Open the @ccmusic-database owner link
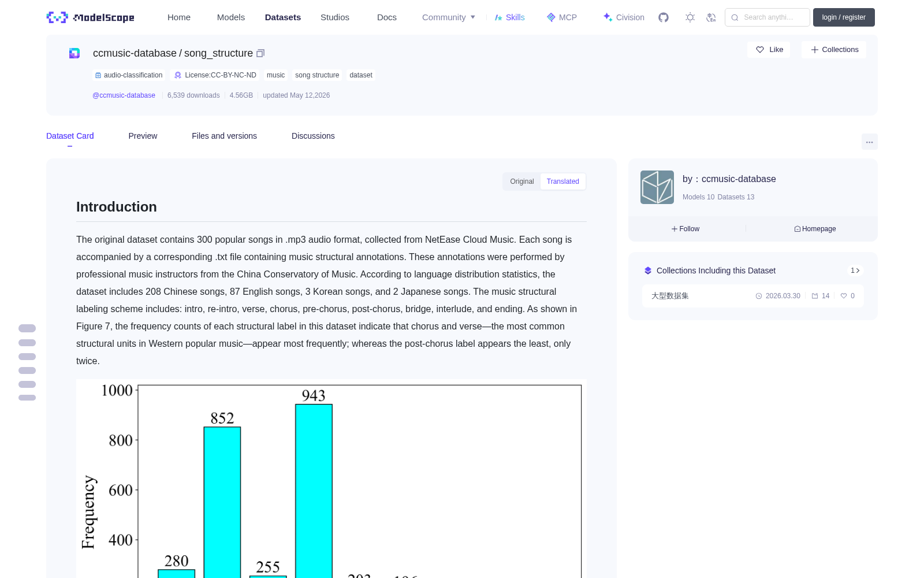 tap(124, 95)
